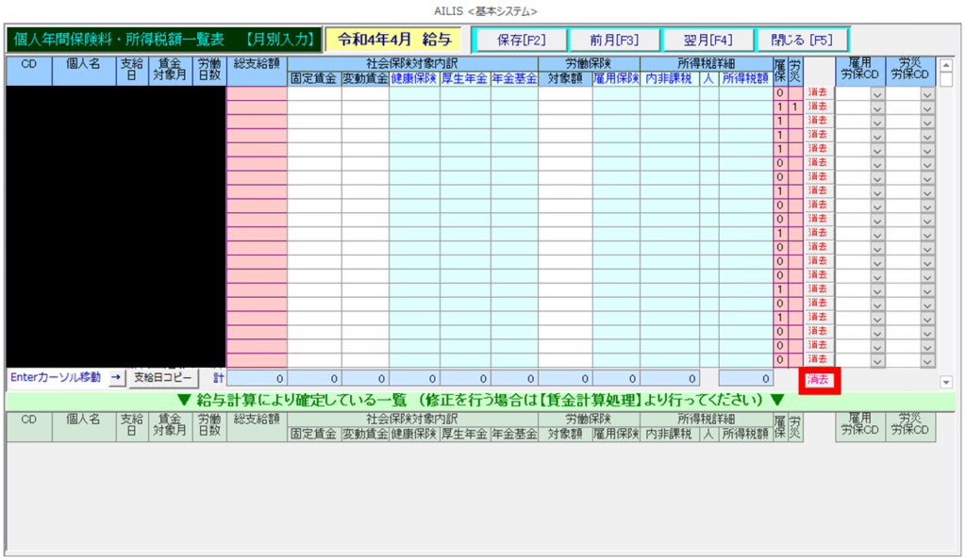Open the first row 雇用労保CD dropdown
Screen dimensions: 966x560
(x=877, y=94)
